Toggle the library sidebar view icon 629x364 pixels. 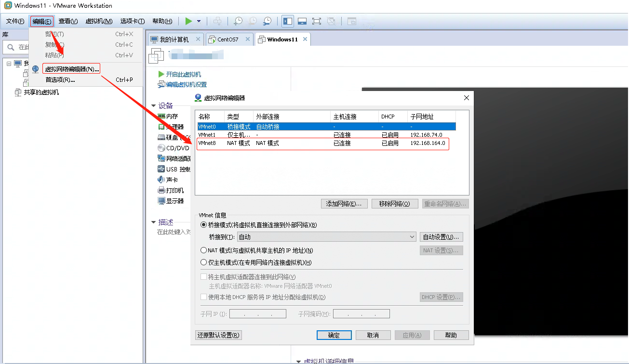[288, 21]
